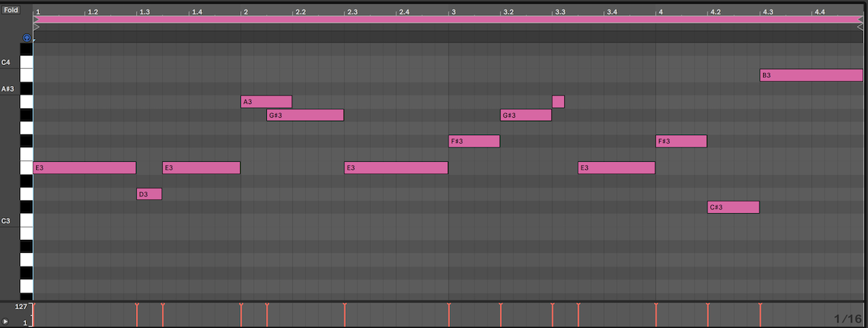Enable MIDI editor preview headphone icon

[27, 38]
